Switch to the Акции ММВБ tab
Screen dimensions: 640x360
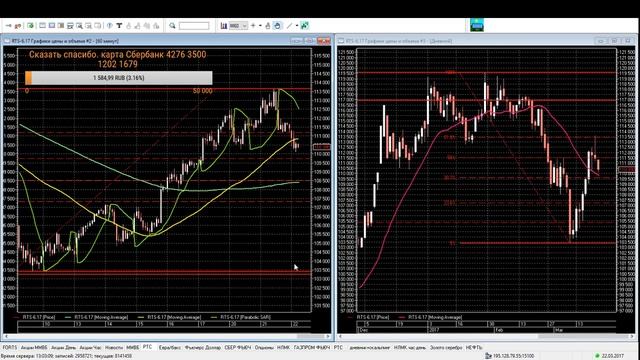[34, 347]
